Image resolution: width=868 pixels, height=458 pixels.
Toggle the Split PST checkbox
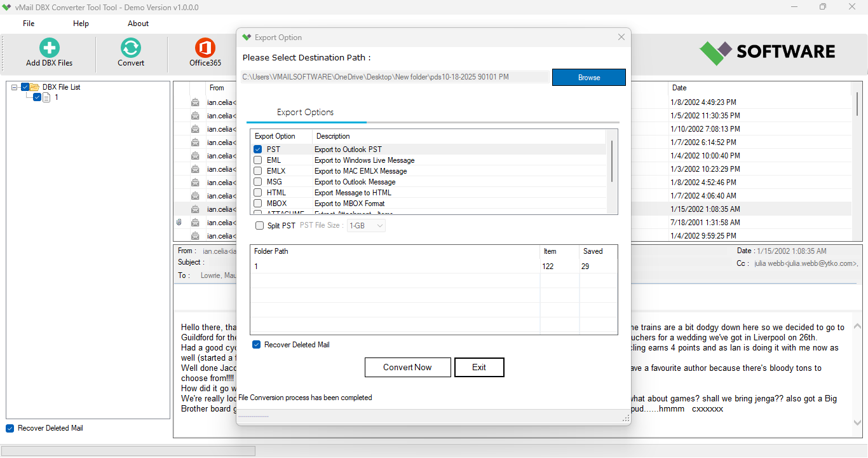[259, 226]
